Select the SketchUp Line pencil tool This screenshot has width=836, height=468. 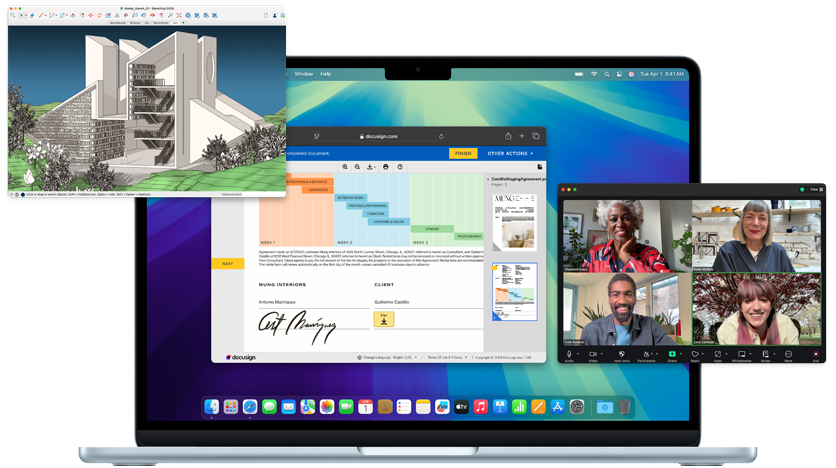(41, 15)
